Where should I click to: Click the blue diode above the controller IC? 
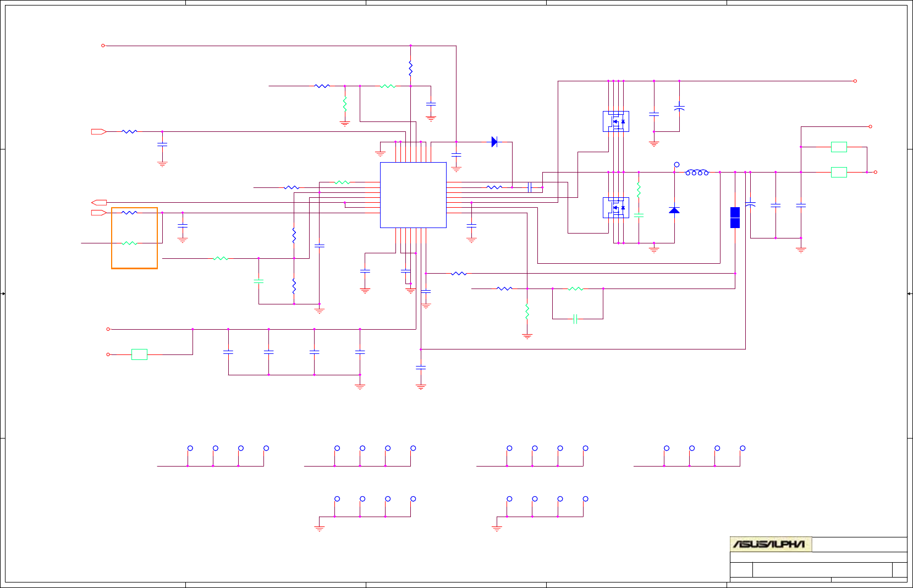click(494, 142)
